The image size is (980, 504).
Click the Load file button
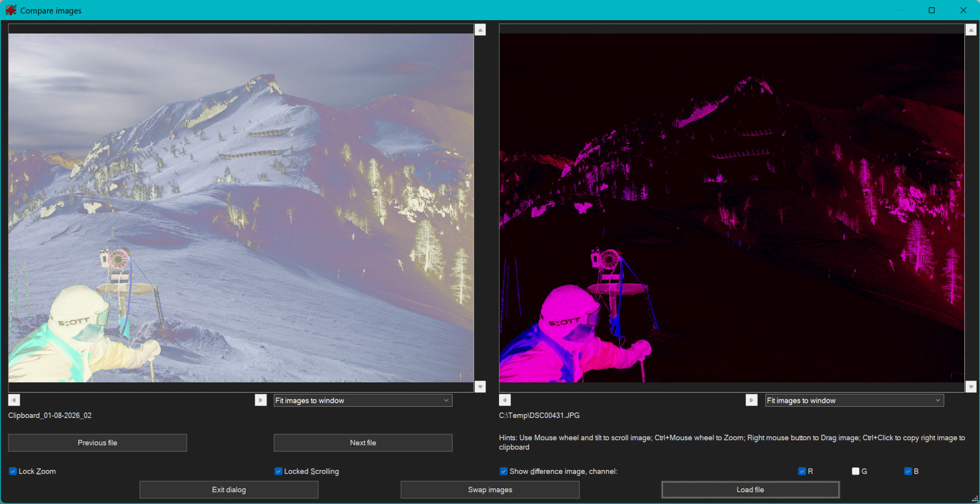750,489
